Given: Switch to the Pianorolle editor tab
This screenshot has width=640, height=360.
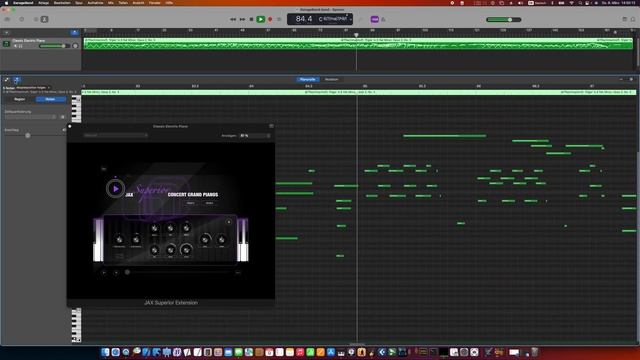Looking at the screenshot, I should click(x=307, y=79).
